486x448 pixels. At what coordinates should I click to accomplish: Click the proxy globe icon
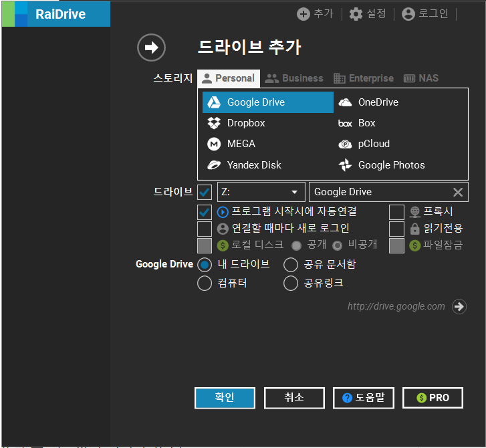(x=414, y=212)
